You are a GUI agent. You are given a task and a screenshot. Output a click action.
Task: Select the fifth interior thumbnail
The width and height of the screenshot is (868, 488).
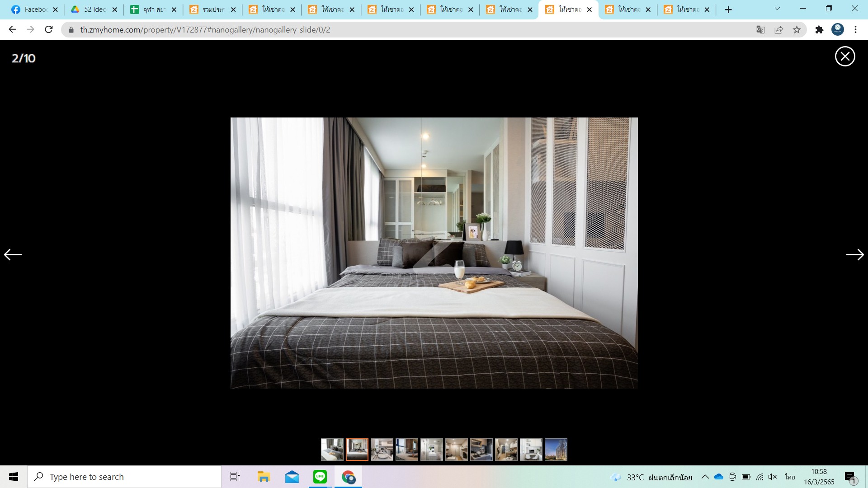[x=432, y=449]
